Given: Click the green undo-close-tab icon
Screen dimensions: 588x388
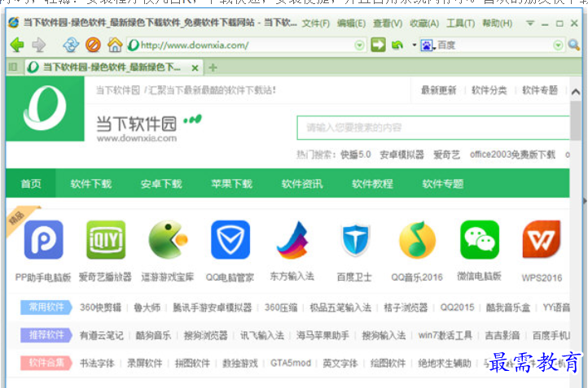Looking at the screenshot, I should (x=397, y=46).
